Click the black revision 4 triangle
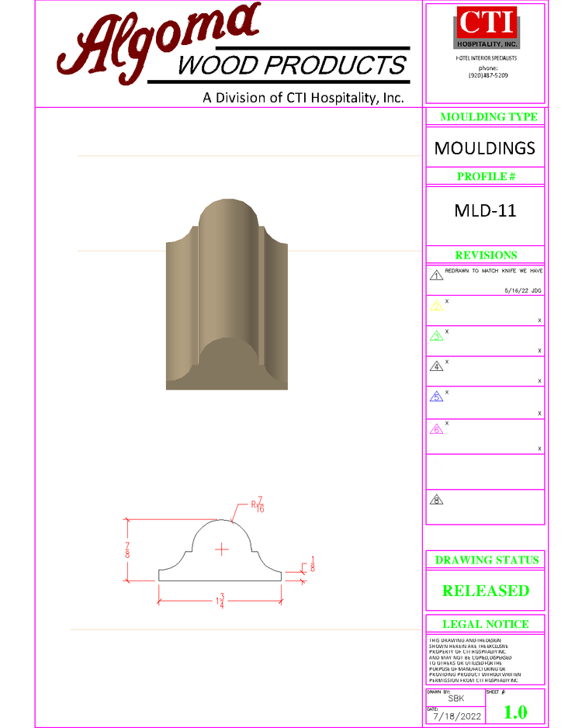 436,366
